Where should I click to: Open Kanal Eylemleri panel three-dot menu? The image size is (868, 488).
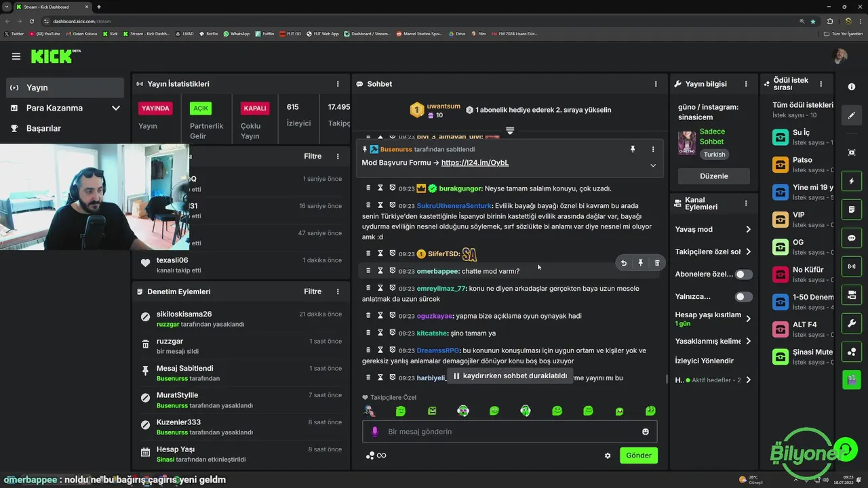[x=746, y=203]
